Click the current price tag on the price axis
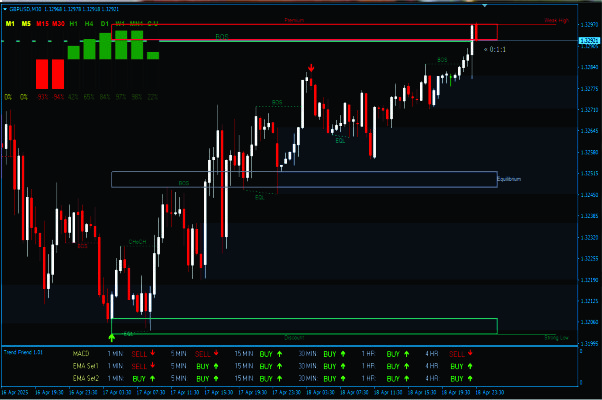The width and height of the screenshot is (602, 400). click(x=588, y=42)
